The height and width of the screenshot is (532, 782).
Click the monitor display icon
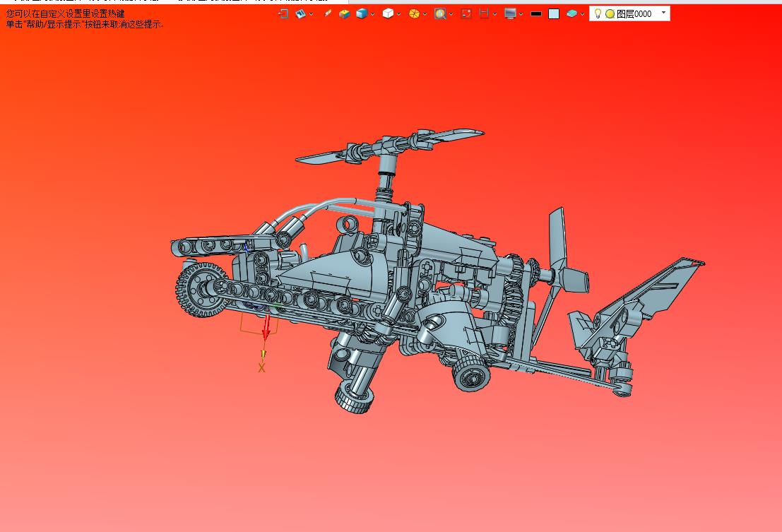510,14
